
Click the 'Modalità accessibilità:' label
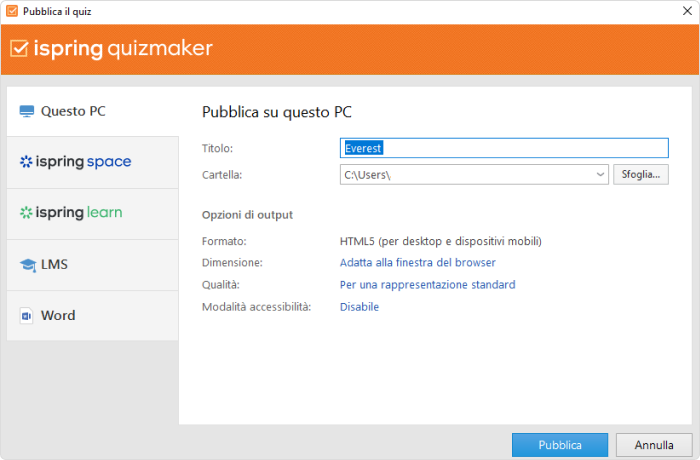tap(256, 307)
